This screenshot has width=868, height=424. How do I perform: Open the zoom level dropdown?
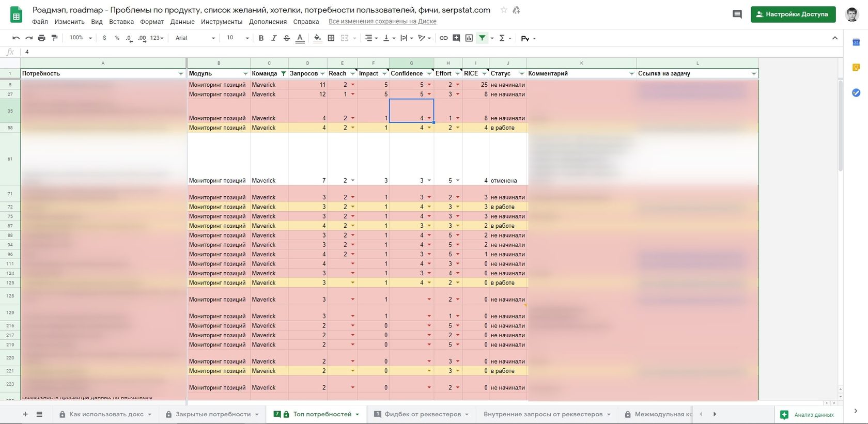point(81,38)
